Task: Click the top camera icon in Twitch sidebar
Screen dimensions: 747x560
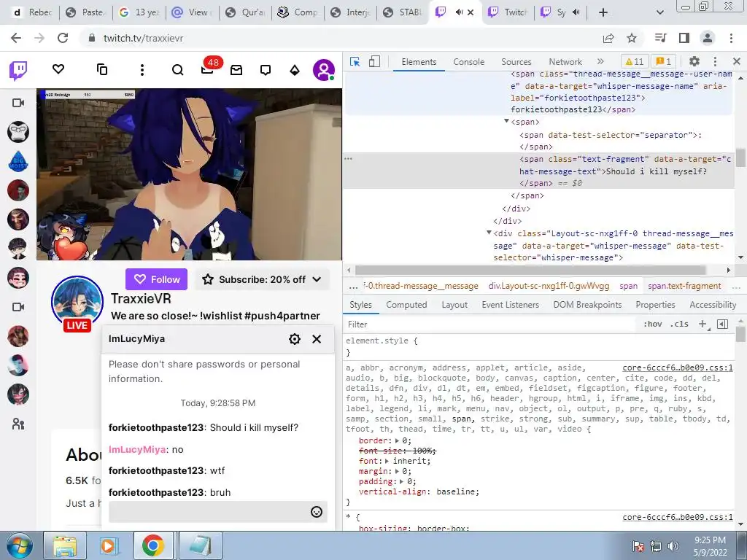Action: coord(18,103)
